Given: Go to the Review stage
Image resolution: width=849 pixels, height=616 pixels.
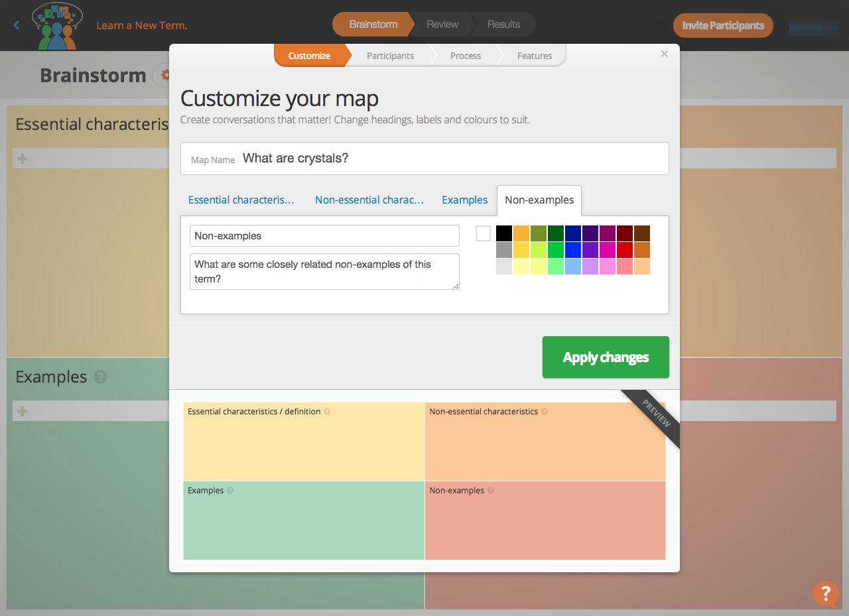Looking at the screenshot, I should [x=442, y=25].
